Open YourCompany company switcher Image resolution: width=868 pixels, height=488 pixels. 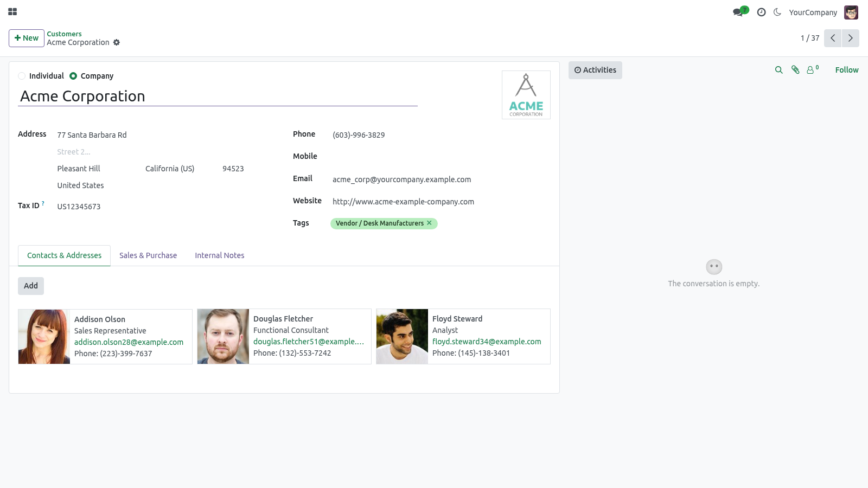(x=813, y=12)
